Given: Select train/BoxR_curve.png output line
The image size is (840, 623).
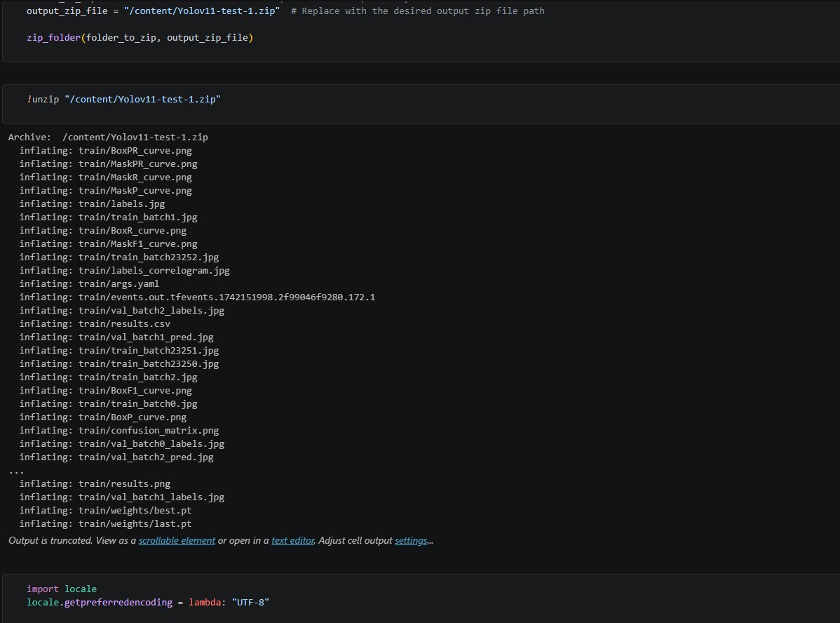Looking at the screenshot, I should pyautogui.click(x=103, y=231).
